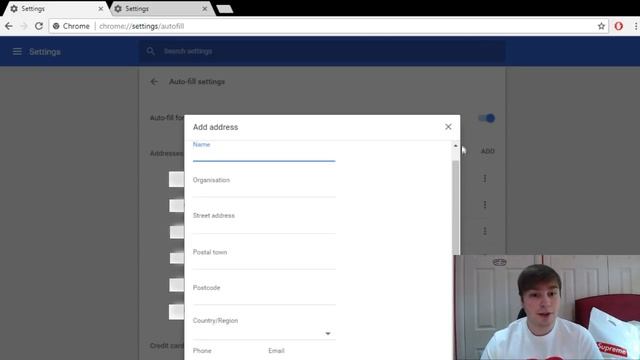Click the browser back arrow
This screenshot has height=360, width=640.
[x=9, y=26]
